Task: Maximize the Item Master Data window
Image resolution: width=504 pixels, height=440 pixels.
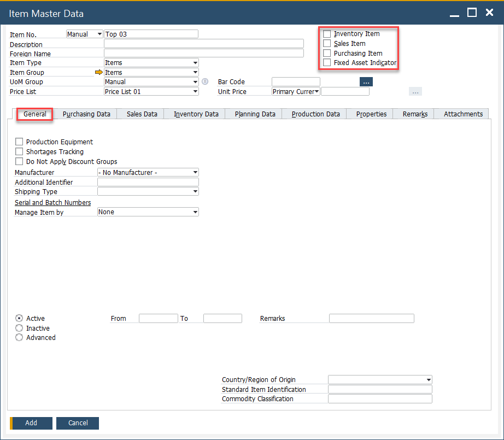Action: [x=472, y=13]
